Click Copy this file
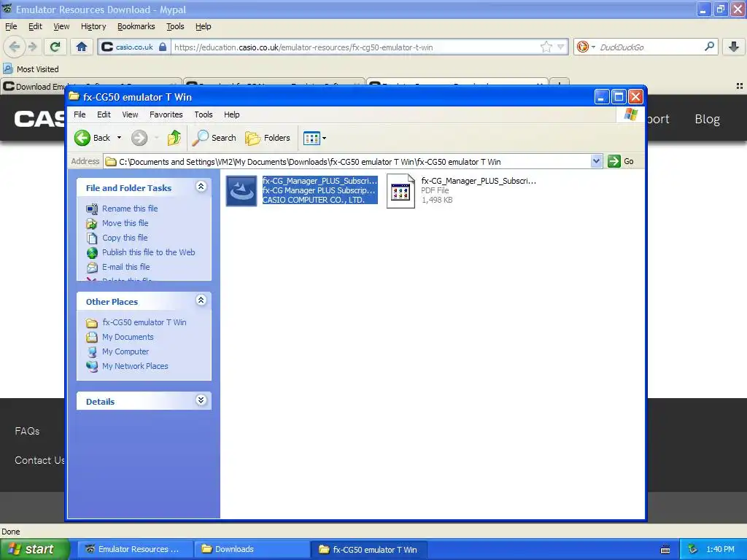Screen dimensions: 747x560 pyautogui.click(x=125, y=238)
